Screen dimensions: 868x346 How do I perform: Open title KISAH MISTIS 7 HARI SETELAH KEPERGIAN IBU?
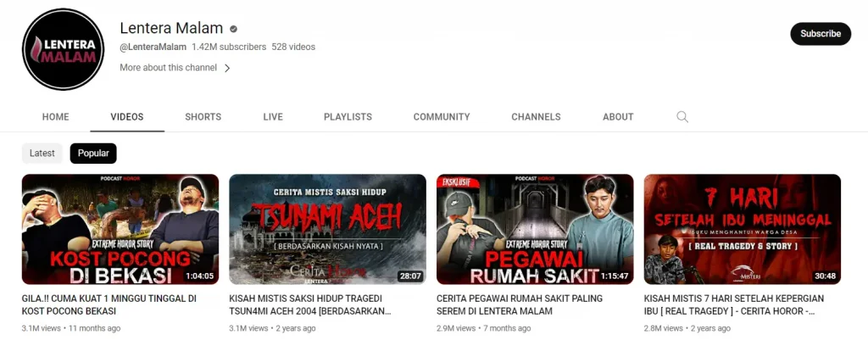point(734,304)
